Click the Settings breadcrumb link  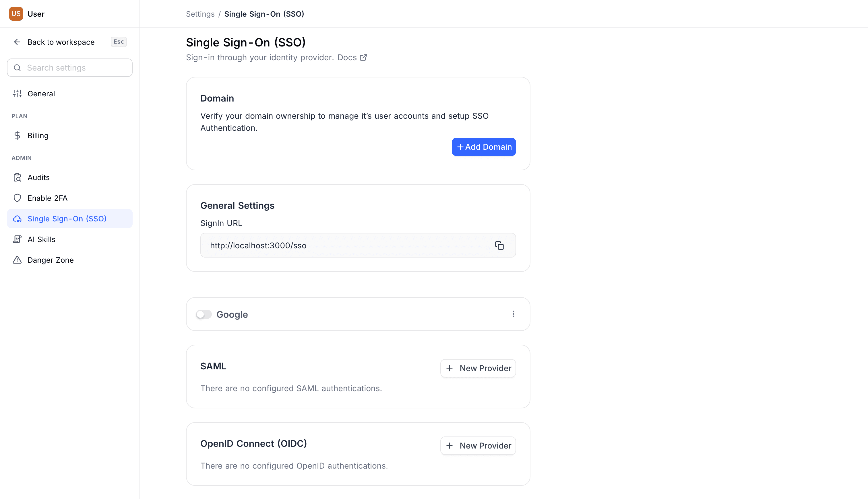click(x=200, y=14)
